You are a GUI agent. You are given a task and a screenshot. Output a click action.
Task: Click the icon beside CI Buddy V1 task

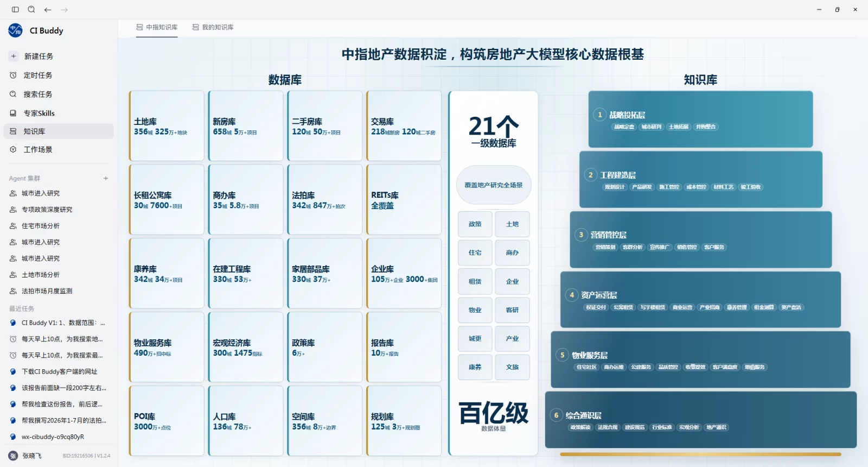pyautogui.click(x=13, y=323)
